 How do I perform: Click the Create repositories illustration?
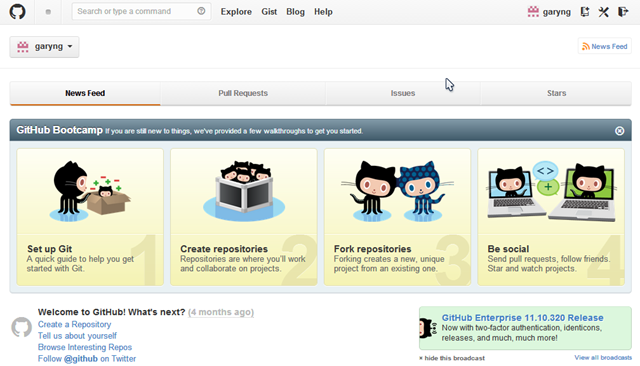[244, 191]
